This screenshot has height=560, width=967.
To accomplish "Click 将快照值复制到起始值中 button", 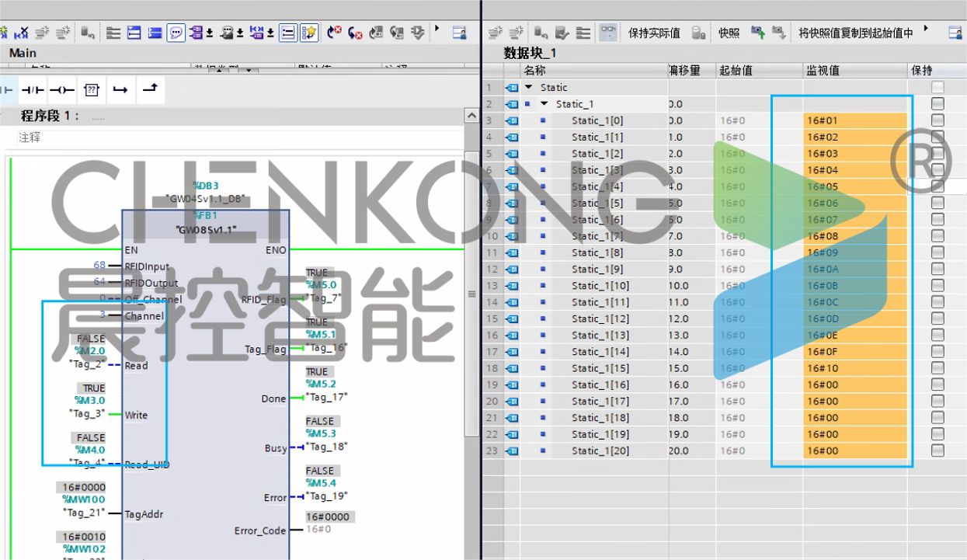I will pos(855,33).
